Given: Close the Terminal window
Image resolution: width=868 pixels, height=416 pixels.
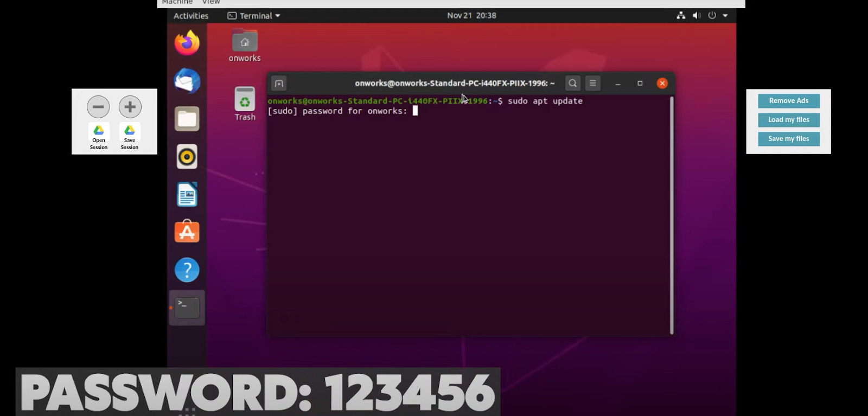Looking at the screenshot, I should coord(662,83).
